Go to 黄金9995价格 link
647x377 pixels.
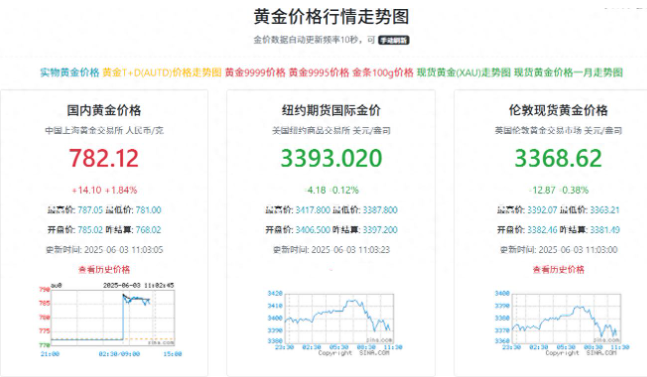point(319,73)
